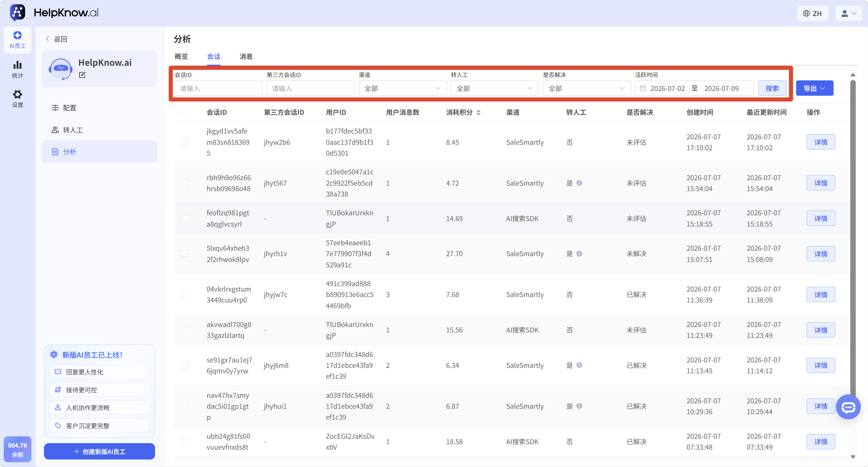Screen dimensions: 868x467
Task: Open the user account avatar menu
Action: [x=849, y=13]
